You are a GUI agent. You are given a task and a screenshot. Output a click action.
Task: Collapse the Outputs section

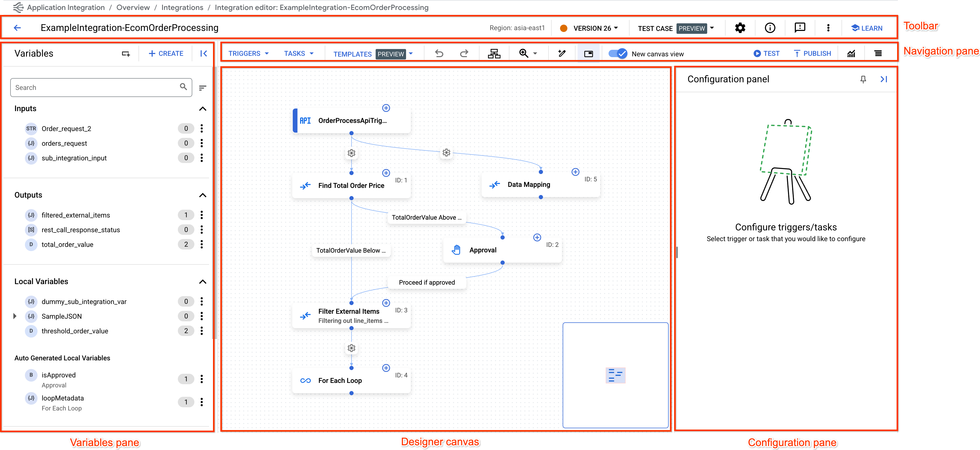pos(203,195)
